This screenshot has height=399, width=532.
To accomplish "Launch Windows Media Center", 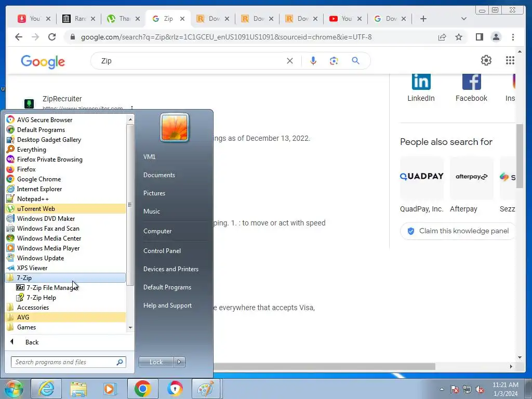I will (x=66, y=238).
